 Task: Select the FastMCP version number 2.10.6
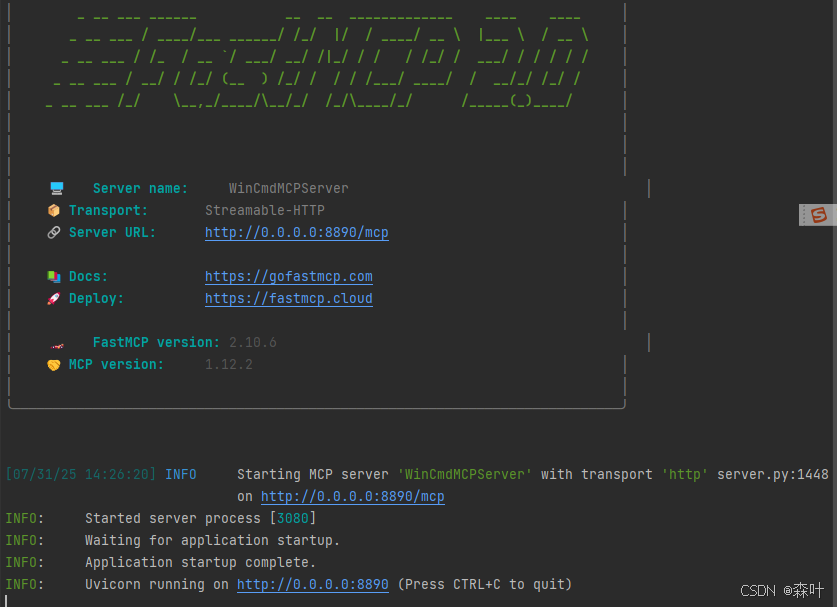pyautogui.click(x=252, y=342)
